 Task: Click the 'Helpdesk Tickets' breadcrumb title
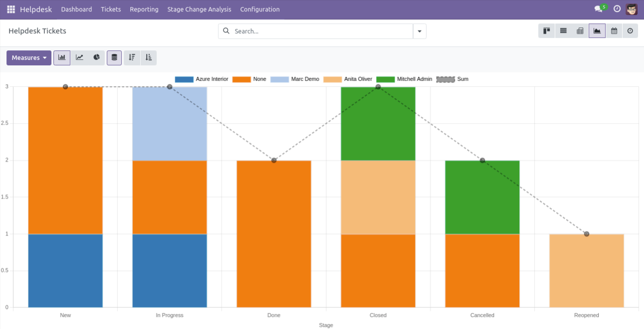[x=37, y=31]
